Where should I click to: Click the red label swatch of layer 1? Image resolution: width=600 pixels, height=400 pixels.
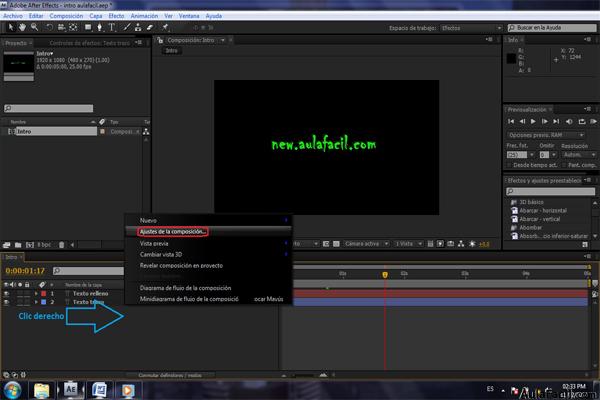[44, 294]
